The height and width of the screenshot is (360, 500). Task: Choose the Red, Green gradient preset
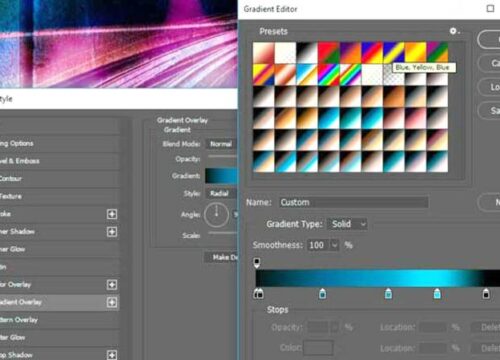pos(329,52)
